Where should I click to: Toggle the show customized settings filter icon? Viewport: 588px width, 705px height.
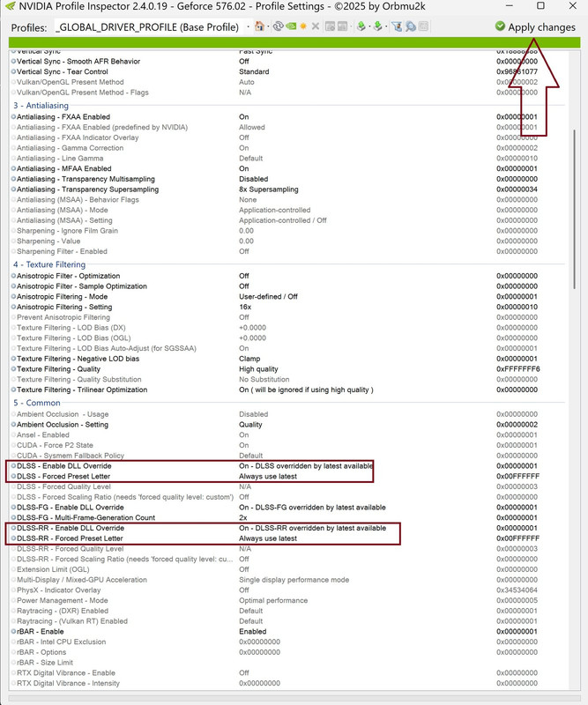[x=397, y=26]
